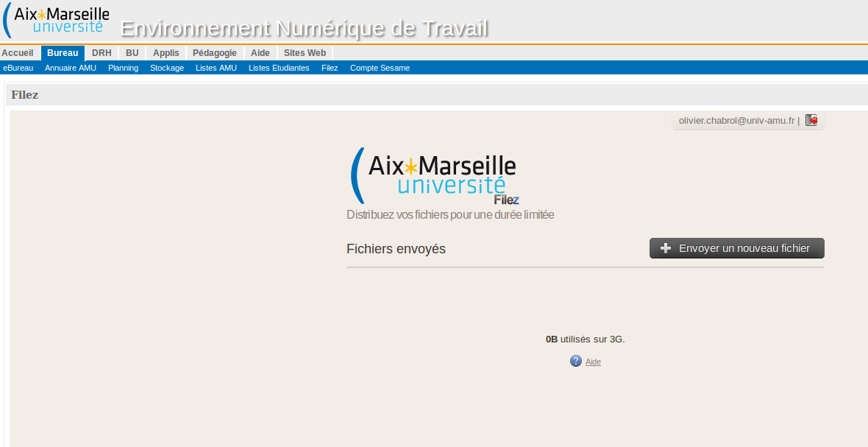Click the Aix-Marseille logo in the top header
The height and width of the screenshot is (447, 868).
(57, 21)
